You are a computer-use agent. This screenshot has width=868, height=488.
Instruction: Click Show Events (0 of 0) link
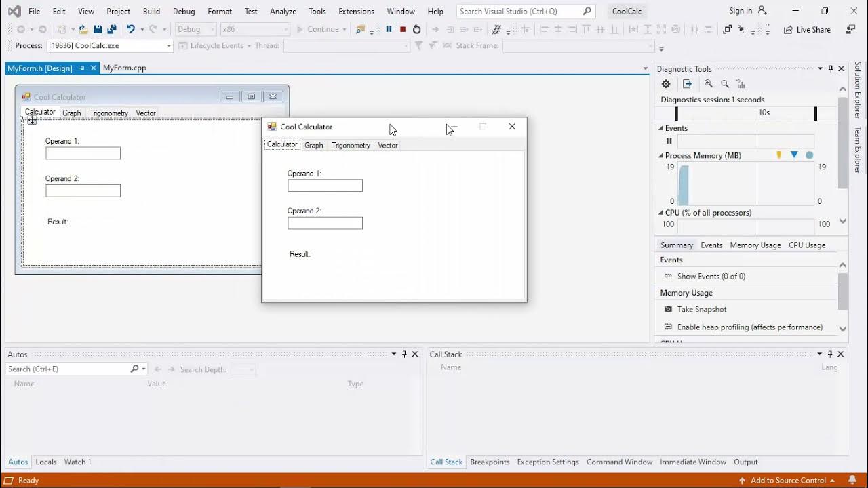point(711,276)
